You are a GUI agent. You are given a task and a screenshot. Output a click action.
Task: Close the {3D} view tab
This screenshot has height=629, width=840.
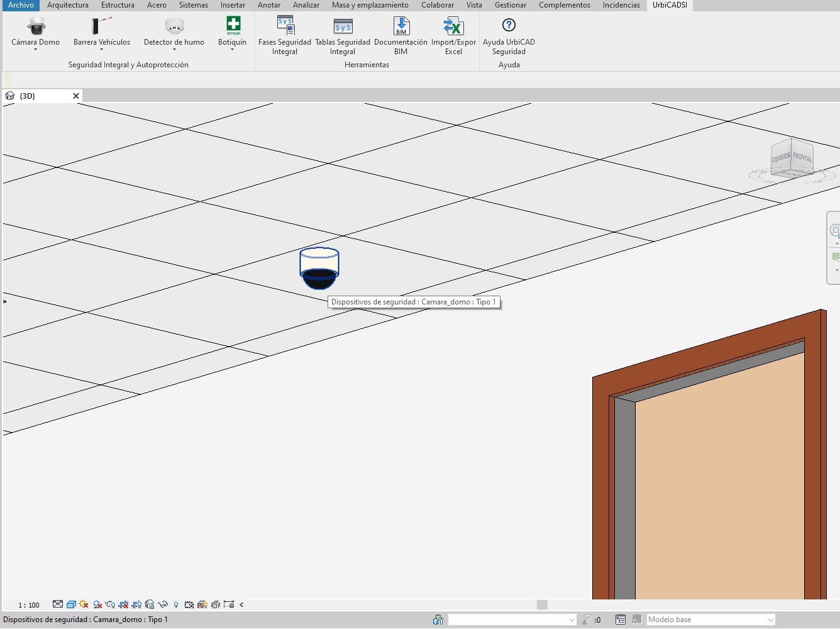point(76,96)
